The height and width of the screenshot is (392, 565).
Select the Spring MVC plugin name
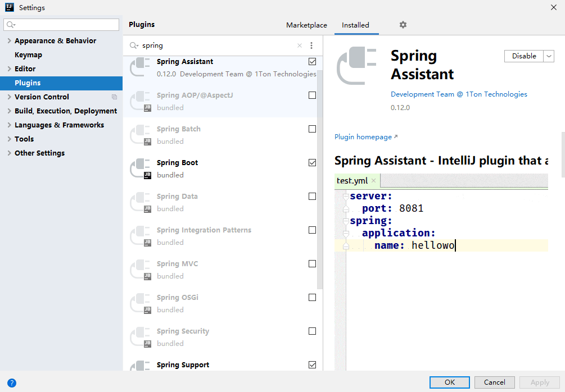point(177,264)
